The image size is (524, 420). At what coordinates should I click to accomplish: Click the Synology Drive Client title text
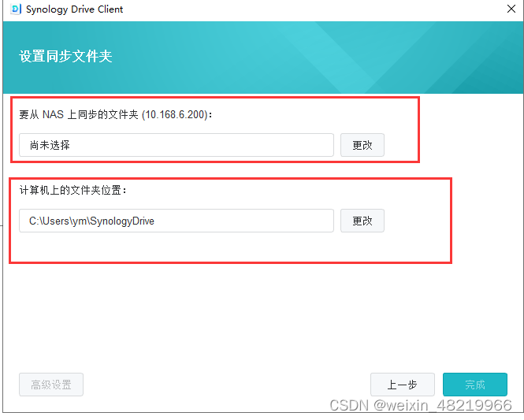[x=74, y=9]
